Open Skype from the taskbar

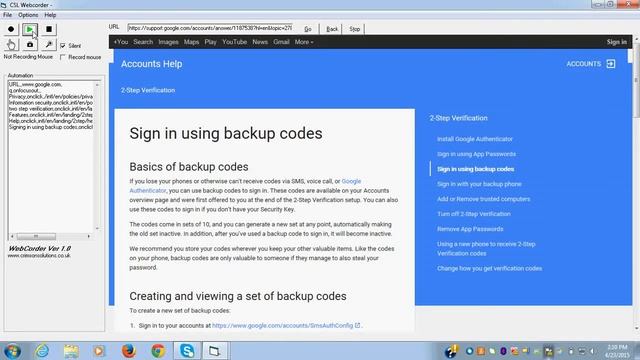(x=187, y=351)
